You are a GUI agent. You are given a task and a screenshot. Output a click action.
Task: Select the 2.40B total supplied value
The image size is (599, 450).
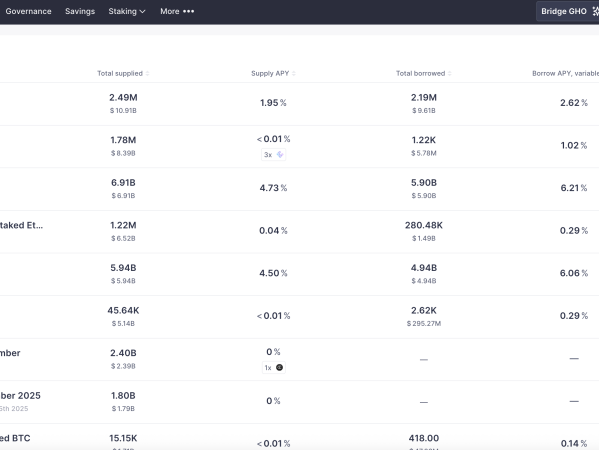pos(123,353)
